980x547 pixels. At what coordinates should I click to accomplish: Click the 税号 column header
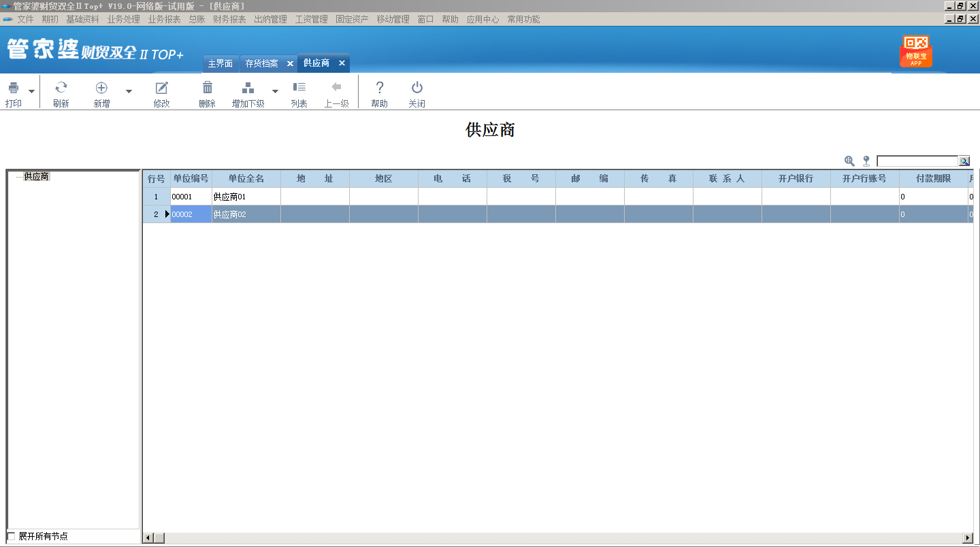(521, 179)
